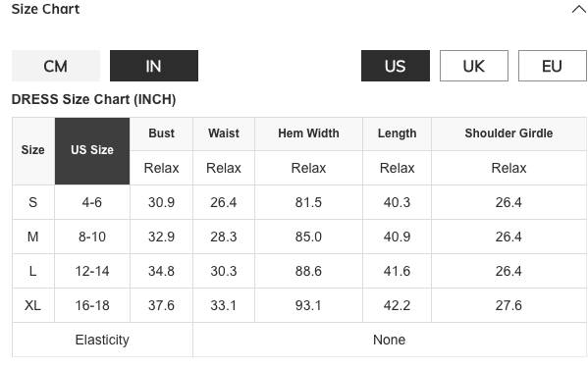Image resolution: width=588 pixels, height=369 pixels.
Task: Select the L size row label
Action: pyautogui.click(x=33, y=271)
